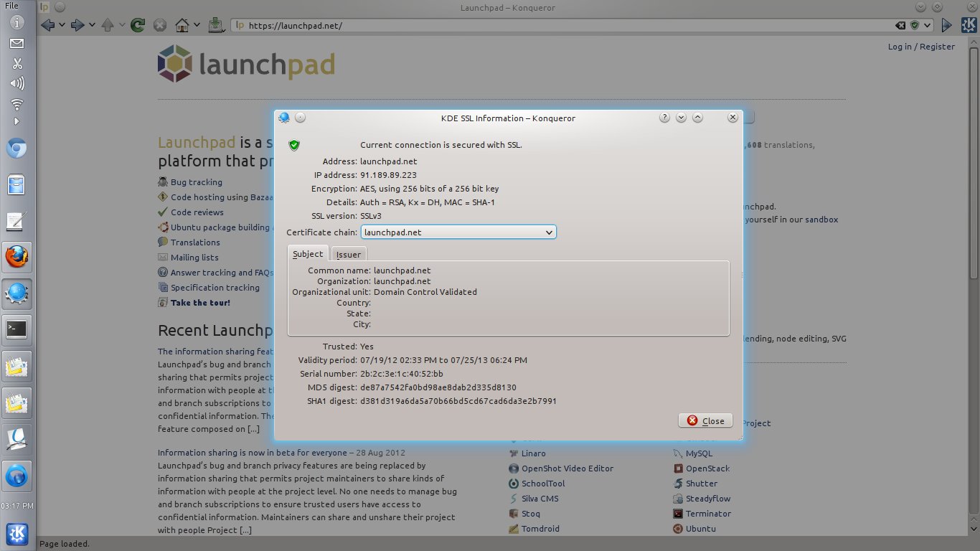Open the KDE application launcher at the panel bottom
This screenshot has height=551, width=980.
(17, 534)
